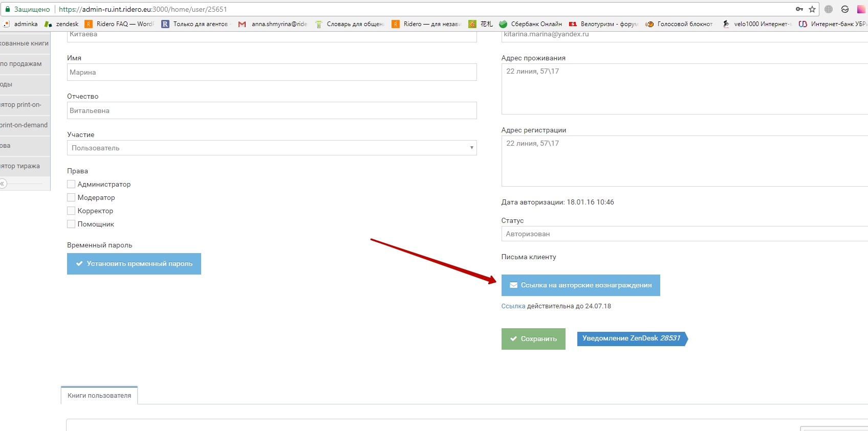This screenshot has width=868, height=431.
Task: Bookmark this page with the star icon
Action: [812, 9]
